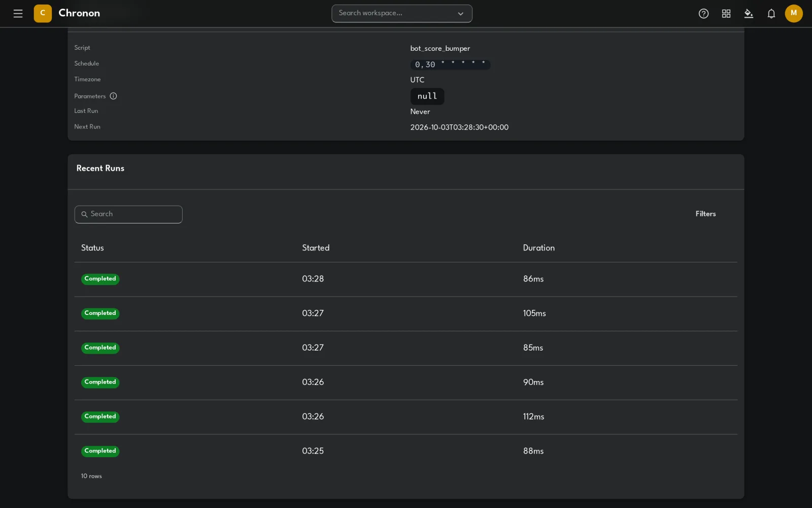Open the Filters button

[x=705, y=214]
